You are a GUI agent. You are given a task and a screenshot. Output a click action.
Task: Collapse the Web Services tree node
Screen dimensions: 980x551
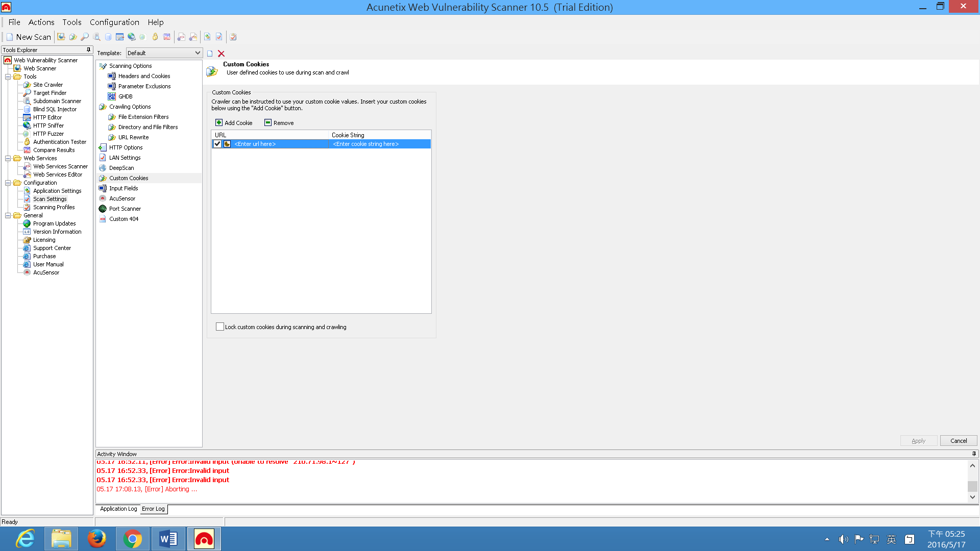point(8,158)
